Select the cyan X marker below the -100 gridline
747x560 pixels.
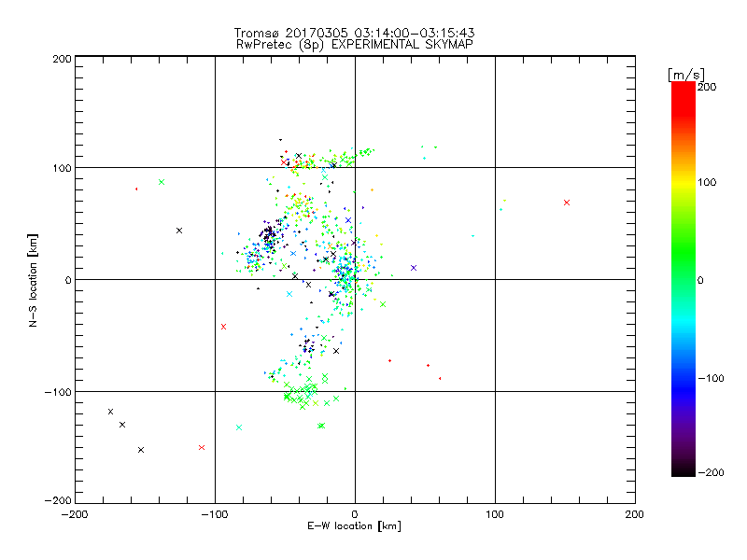pyautogui.click(x=239, y=427)
